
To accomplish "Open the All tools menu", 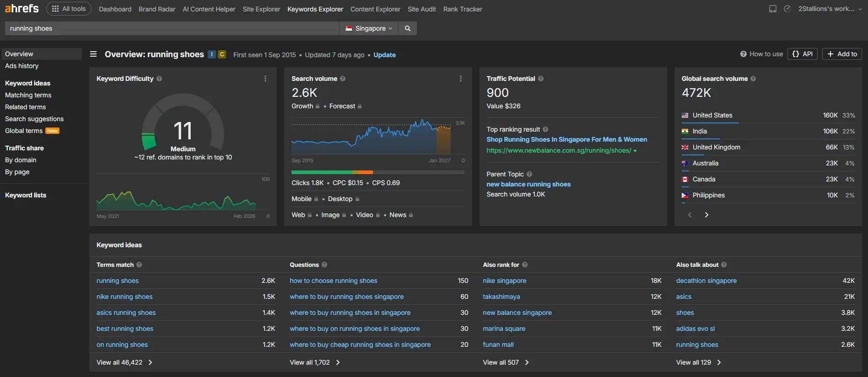I will [69, 9].
